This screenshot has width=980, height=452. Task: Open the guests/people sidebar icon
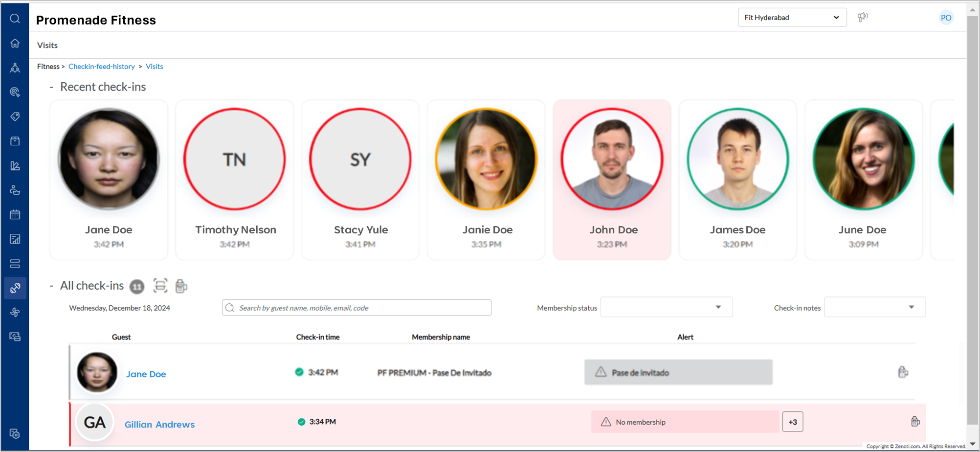click(x=15, y=68)
